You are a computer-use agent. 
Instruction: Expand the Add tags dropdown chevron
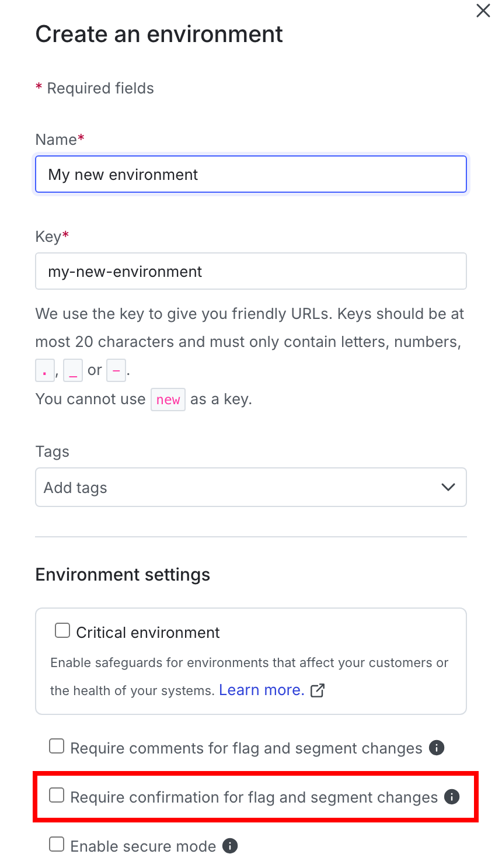448,487
